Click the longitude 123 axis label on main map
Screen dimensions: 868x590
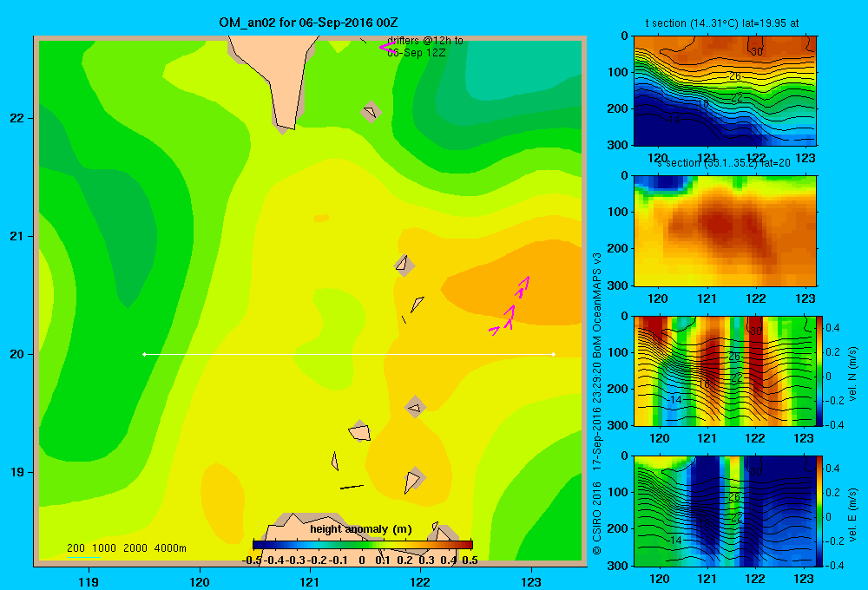pos(531,581)
